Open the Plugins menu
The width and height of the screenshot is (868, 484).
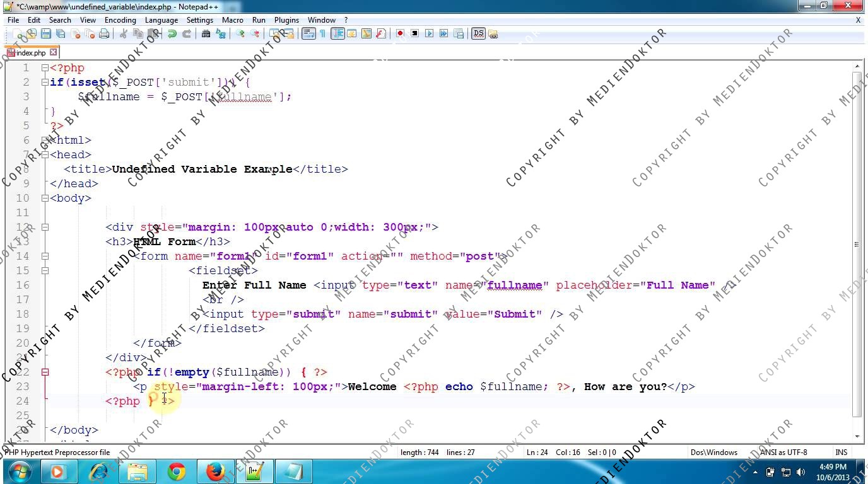tap(286, 20)
